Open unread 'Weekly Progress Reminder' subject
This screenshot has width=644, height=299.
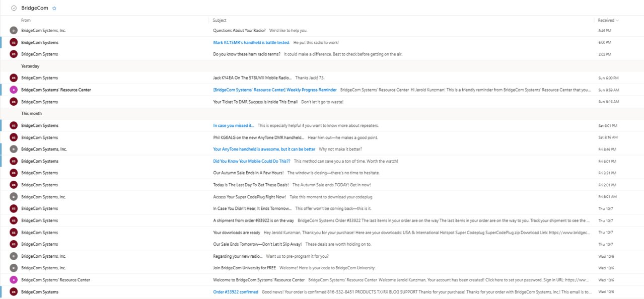point(275,90)
